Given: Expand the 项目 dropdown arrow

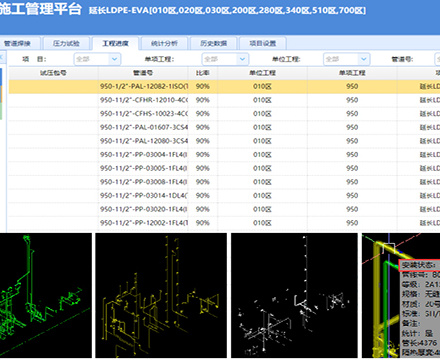Looking at the screenshot, I should point(114,59).
